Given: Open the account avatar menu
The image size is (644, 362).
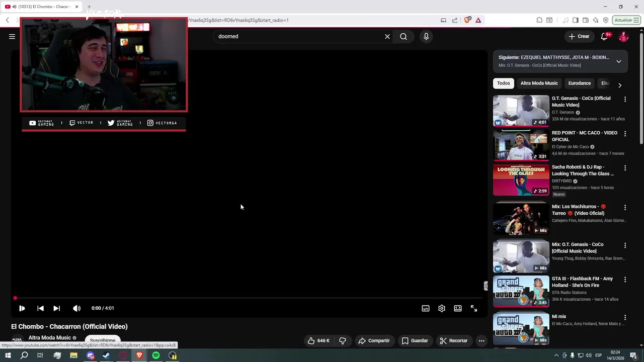Looking at the screenshot, I should coord(623,36).
